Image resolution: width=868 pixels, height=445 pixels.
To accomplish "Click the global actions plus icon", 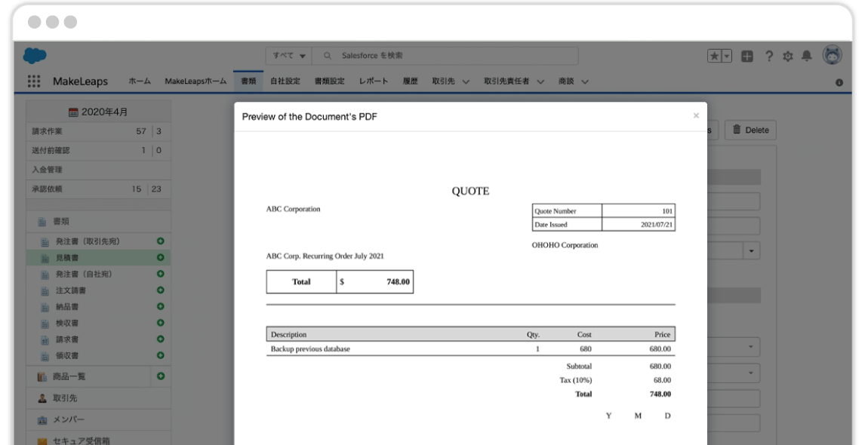I will pyautogui.click(x=747, y=56).
